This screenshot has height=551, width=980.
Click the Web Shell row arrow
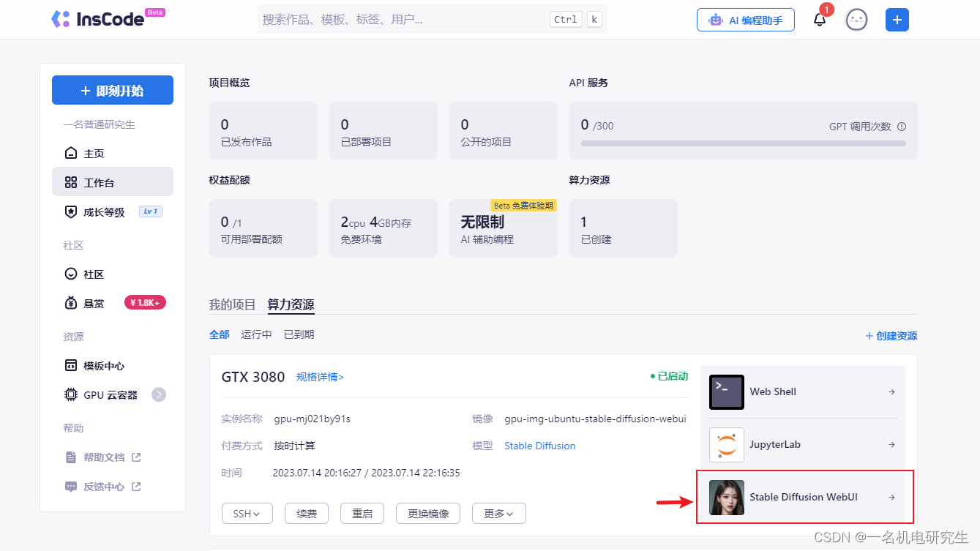pos(891,392)
